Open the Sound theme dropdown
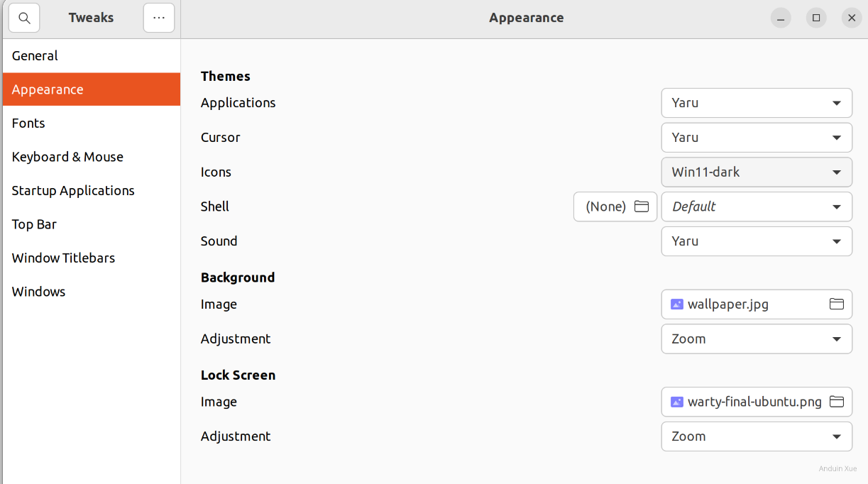Image resolution: width=868 pixels, height=484 pixels. click(x=757, y=241)
